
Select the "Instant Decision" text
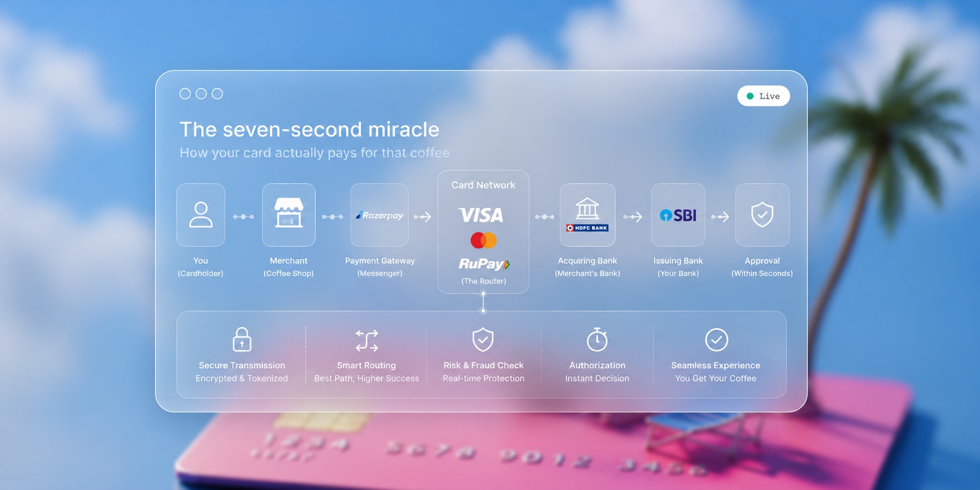[597, 378]
